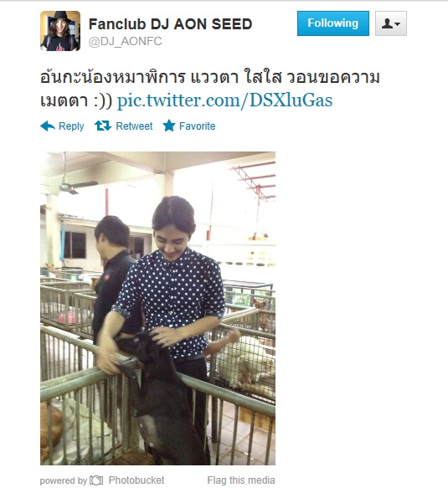Open the user actions person icon menu
448x498 pixels.
tap(391, 23)
